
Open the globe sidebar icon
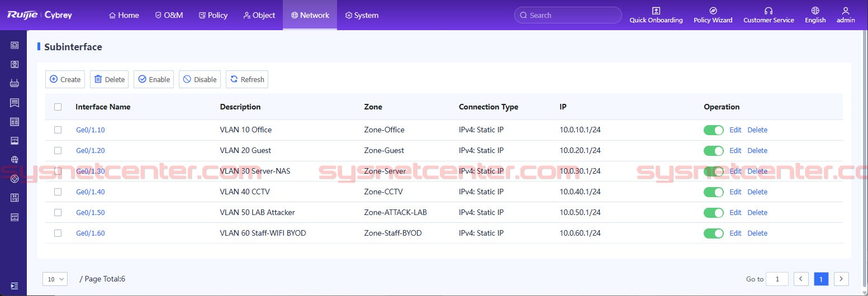15,159
